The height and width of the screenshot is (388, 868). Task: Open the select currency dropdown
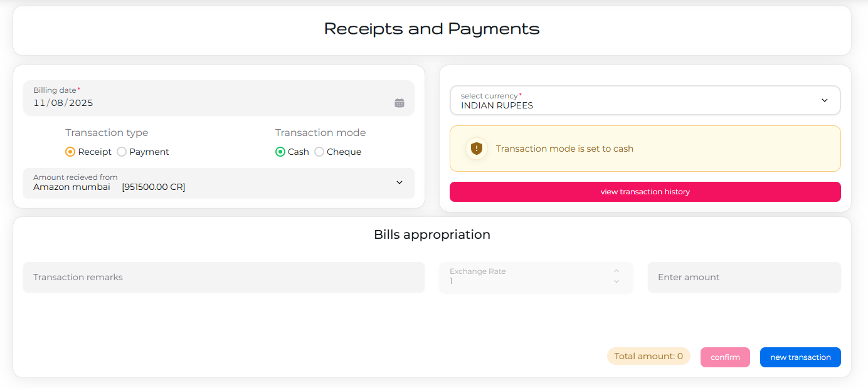645,100
